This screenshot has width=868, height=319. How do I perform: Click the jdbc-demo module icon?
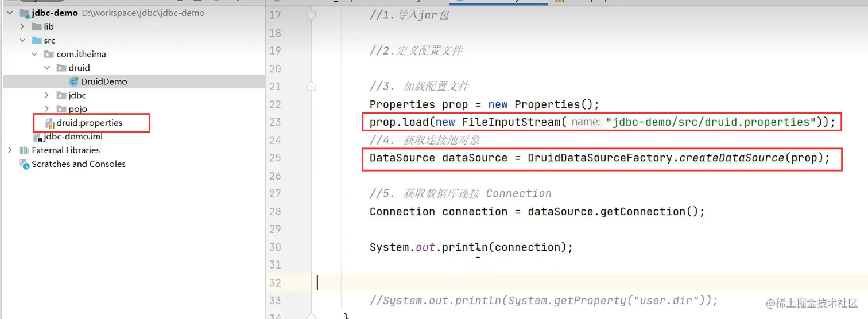coord(24,13)
